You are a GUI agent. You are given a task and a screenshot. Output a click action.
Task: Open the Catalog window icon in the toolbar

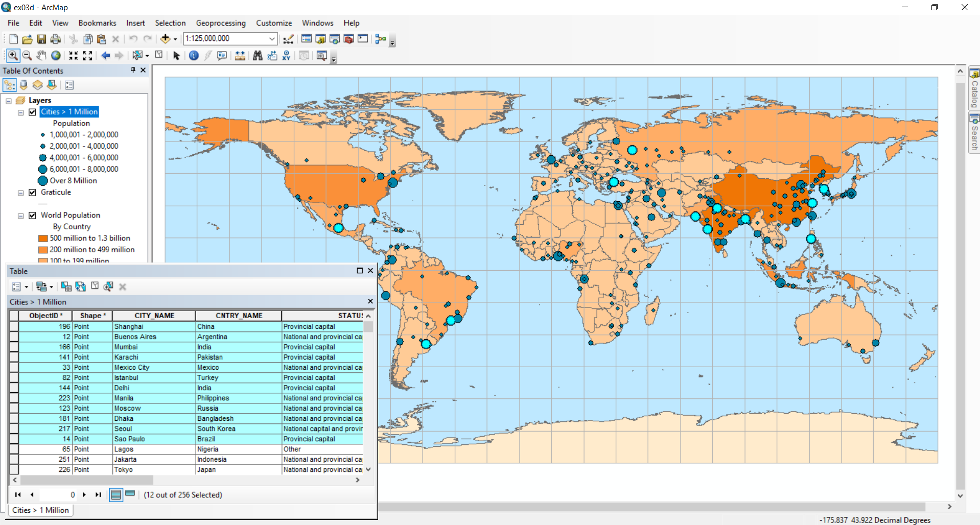point(321,39)
